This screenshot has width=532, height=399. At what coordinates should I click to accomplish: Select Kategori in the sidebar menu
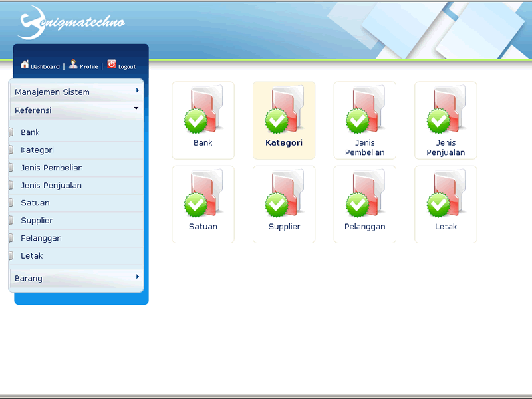[76, 150]
